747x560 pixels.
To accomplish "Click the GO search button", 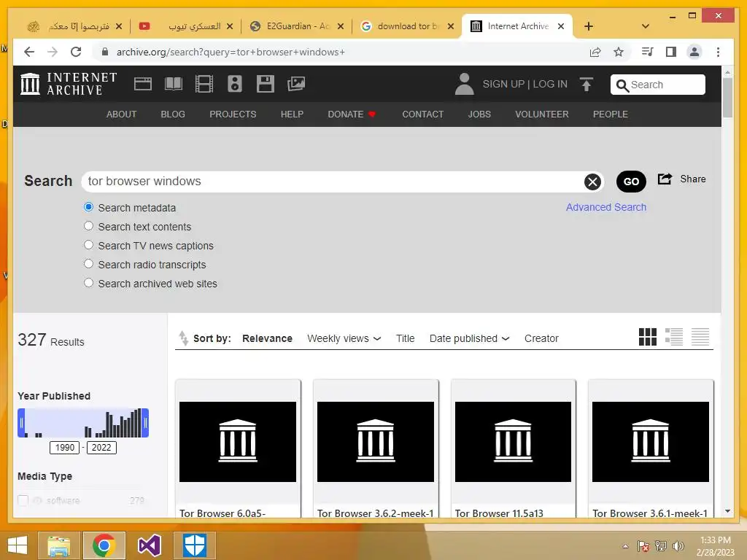I will tap(631, 182).
